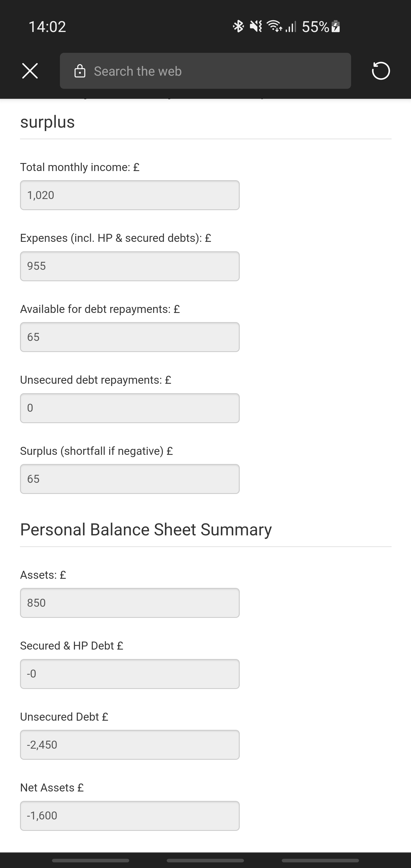Close the in-app browser with X
The height and width of the screenshot is (868, 411).
30,71
